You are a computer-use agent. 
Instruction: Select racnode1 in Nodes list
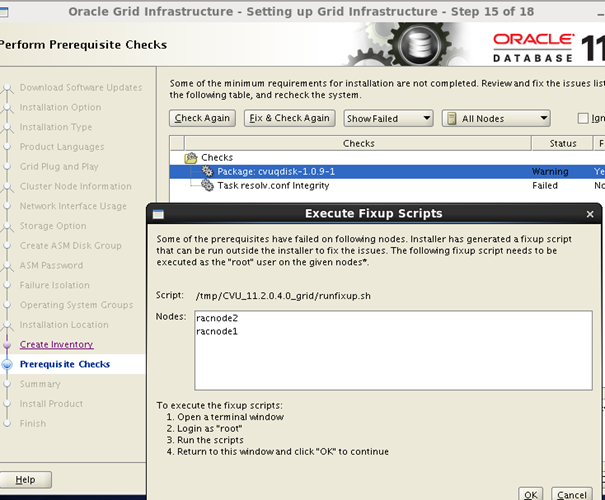pos(217,331)
